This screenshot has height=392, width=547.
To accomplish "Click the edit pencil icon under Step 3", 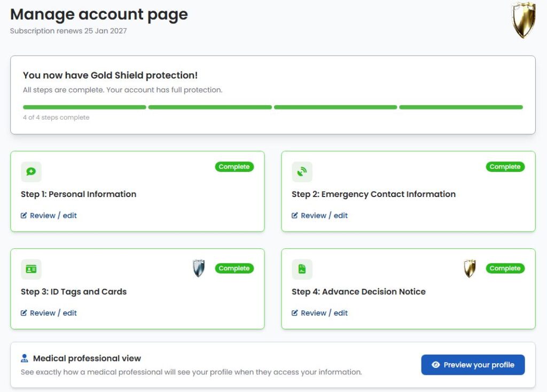I will tap(24, 313).
